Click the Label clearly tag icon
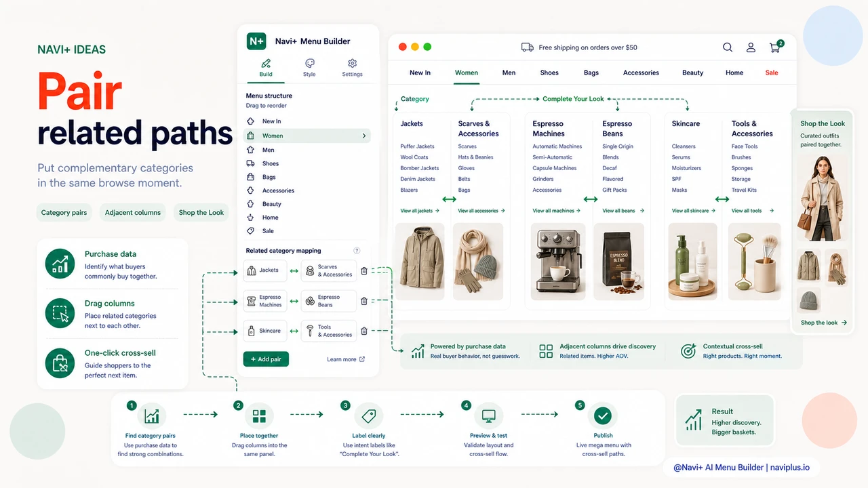This screenshot has width=868, height=488. click(x=368, y=415)
